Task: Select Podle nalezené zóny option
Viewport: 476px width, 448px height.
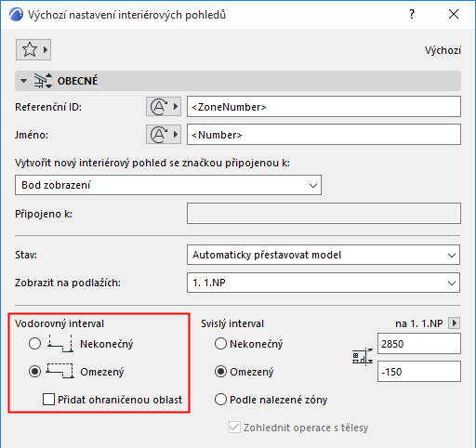Action: tap(220, 400)
